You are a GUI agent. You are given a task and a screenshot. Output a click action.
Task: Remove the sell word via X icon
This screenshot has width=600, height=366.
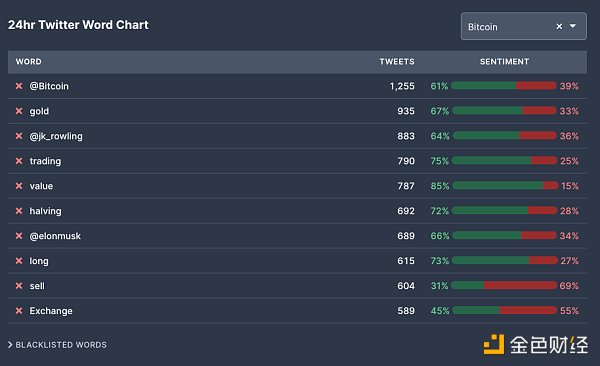tap(19, 286)
